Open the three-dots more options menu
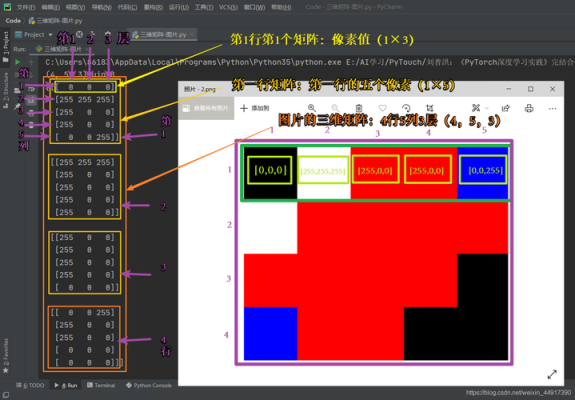Image resolution: width=575 pixels, height=400 pixels. click(x=553, y=108)
